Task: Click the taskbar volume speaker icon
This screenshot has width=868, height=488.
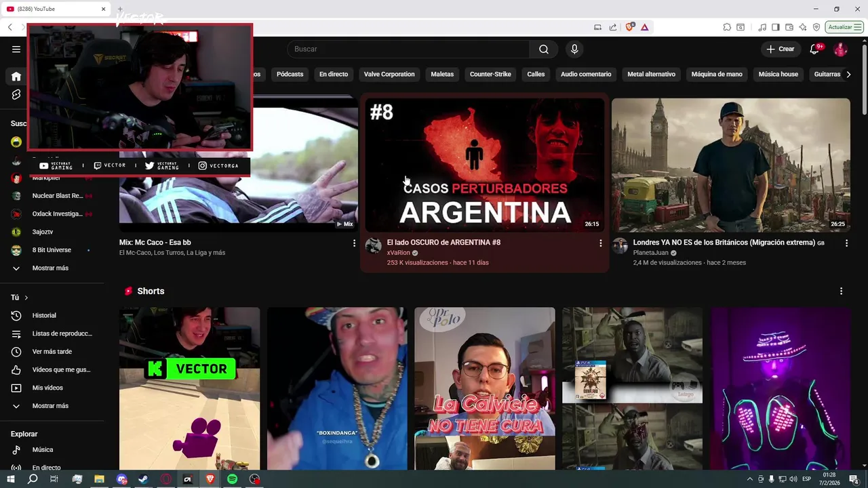Action: coord(793,479)
